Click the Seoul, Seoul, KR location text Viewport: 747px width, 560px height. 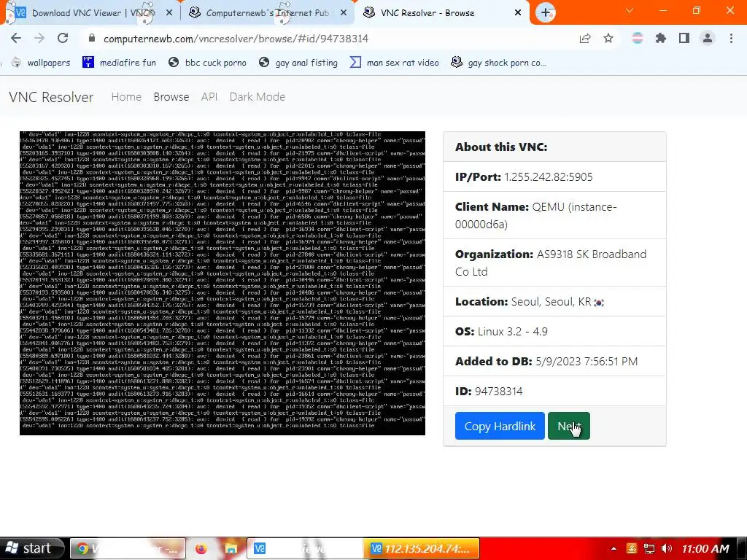(551, 301)
